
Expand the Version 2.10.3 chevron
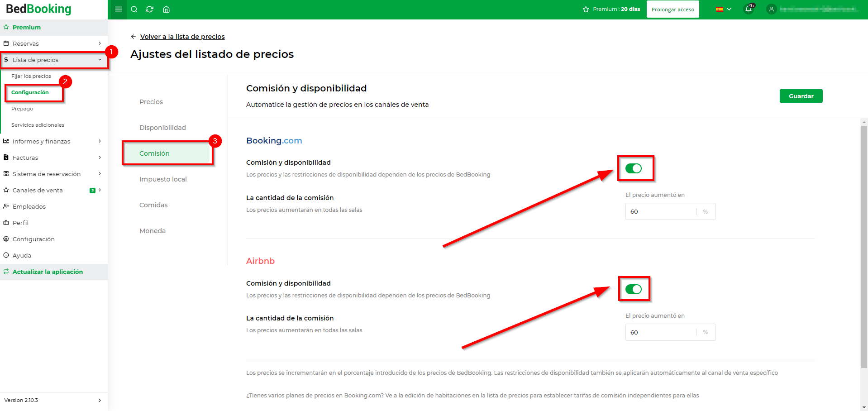click(100, 400)
